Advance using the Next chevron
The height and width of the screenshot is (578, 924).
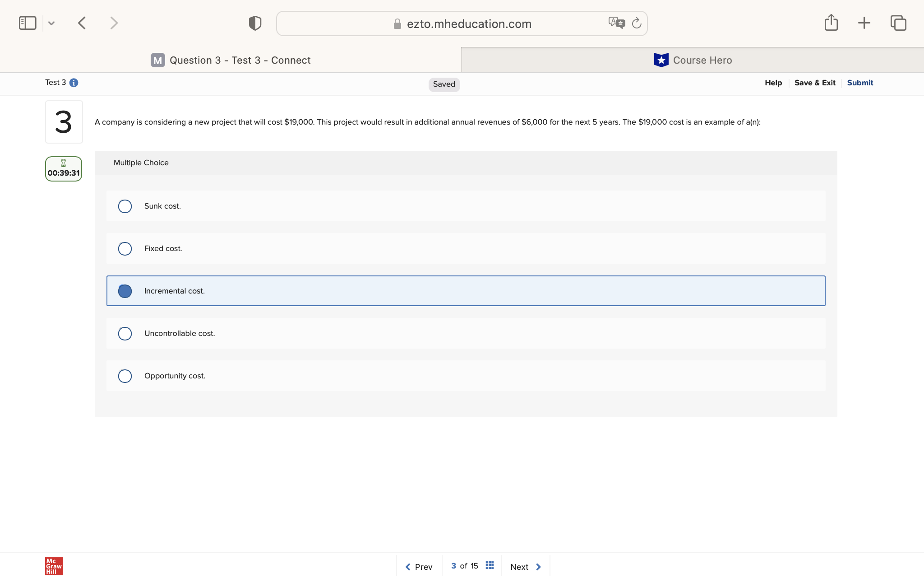tap(538, 567)
